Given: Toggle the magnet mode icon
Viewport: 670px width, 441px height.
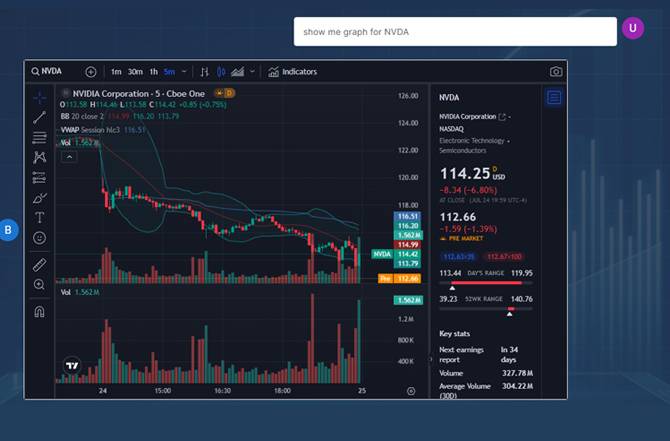Looking at the screenshot, I should 39,312.
